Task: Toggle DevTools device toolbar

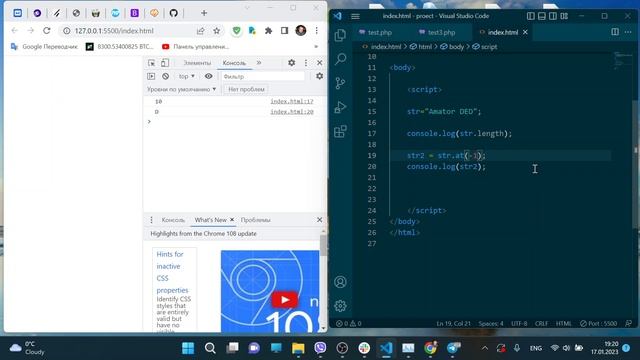Action: click(164, 63)
